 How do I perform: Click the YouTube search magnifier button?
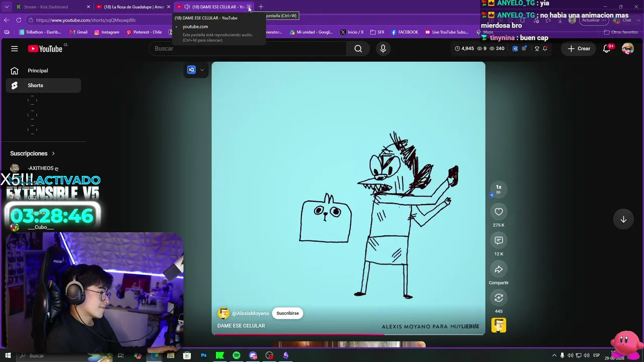point(358,49)
